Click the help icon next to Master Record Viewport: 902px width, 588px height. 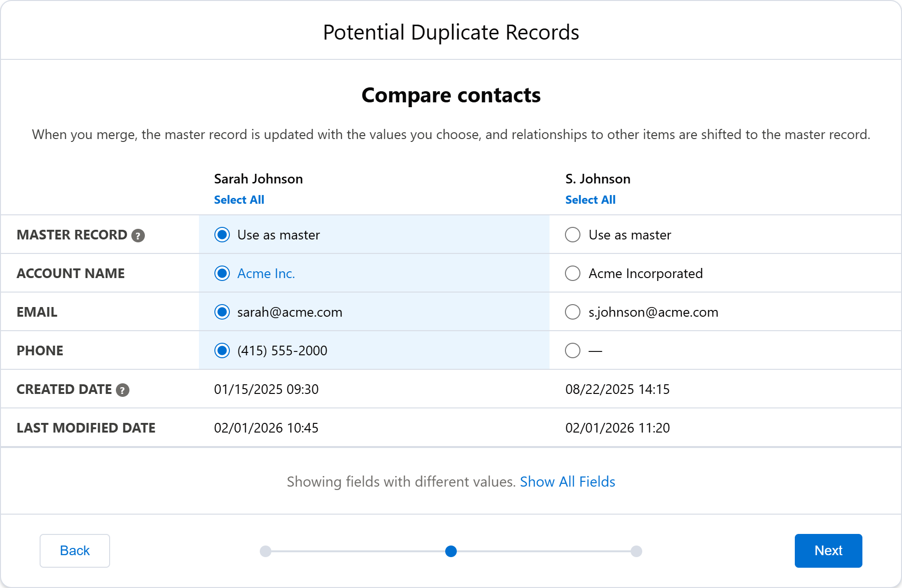[138, 236]
